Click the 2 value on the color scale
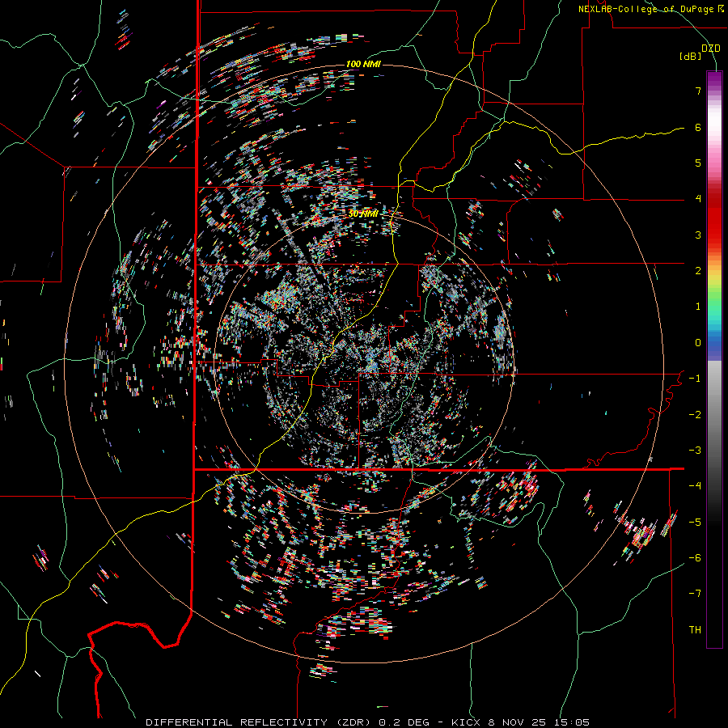Viewport: 728px width, 728px height. pyautogui.click(x=698, y=270)
